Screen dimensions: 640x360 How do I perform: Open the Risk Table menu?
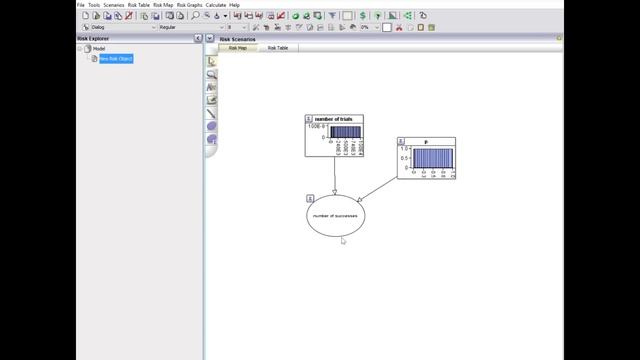[138, 5]
